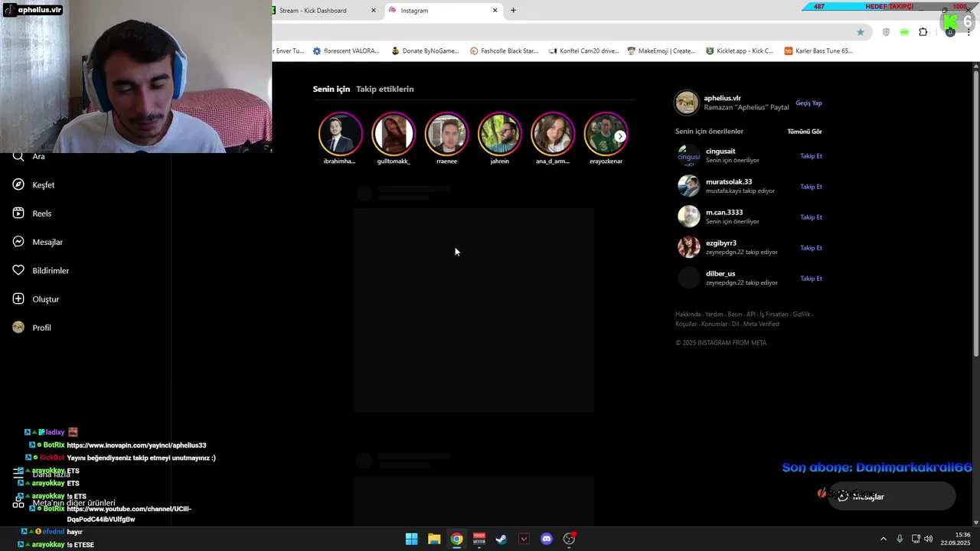980x551 pixels.
Task: Click the shield extension icon in toolbar
Action: pos(886,32)
